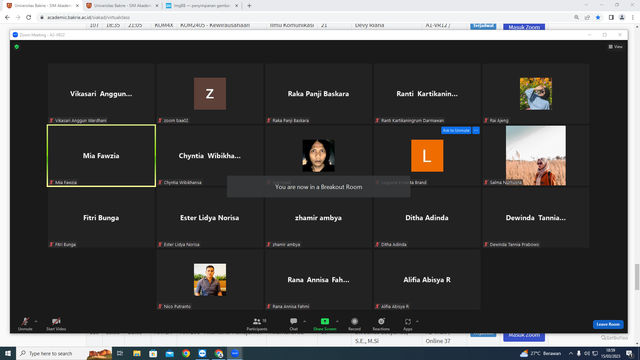The image size is (640, 360).
Task: Select Raka Panji Baskara's tile
Action: click(318, 93)
